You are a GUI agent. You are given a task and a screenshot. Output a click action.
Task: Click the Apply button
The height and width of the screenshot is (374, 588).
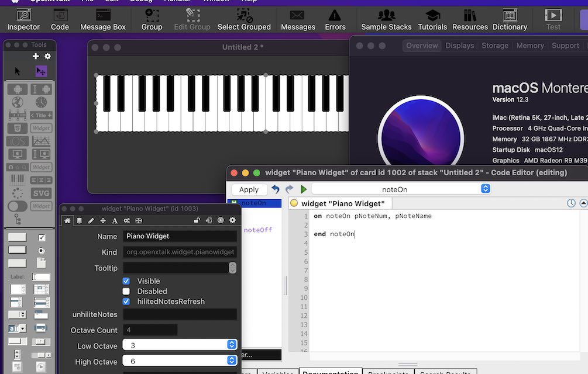click(x=249, y=189)
